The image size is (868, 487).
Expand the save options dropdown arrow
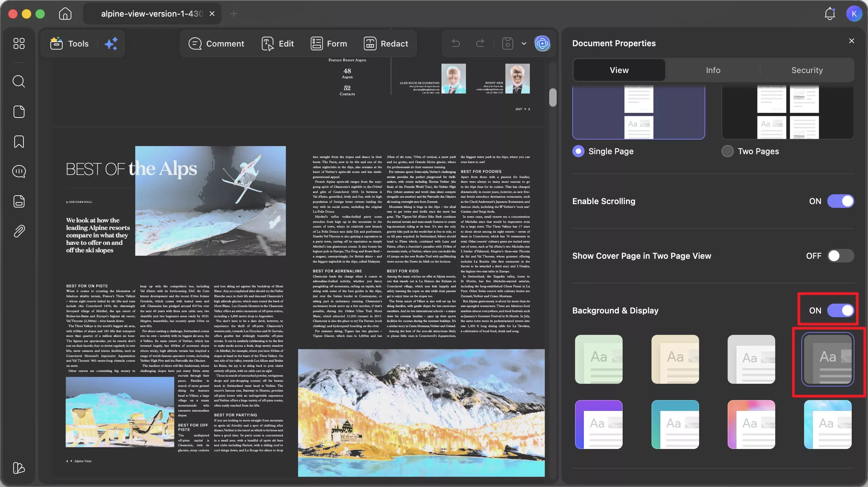pyautogui.click(x=524, y=43)
